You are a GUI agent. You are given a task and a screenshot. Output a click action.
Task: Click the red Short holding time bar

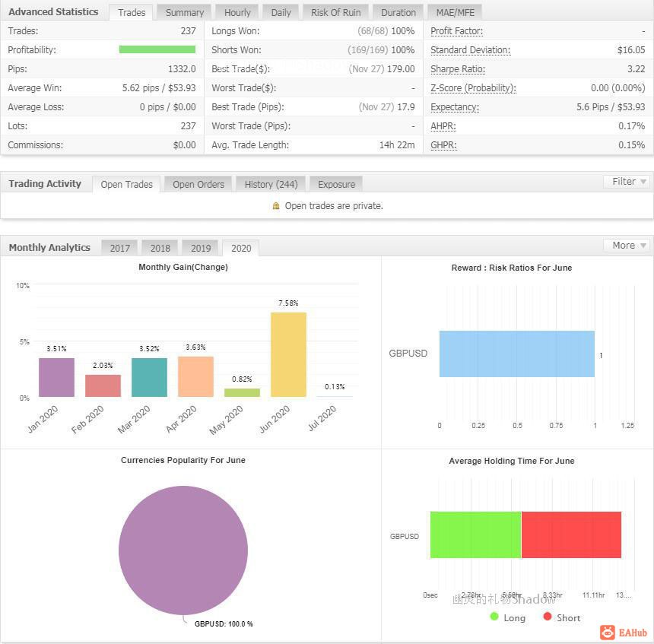click(571, 535)
